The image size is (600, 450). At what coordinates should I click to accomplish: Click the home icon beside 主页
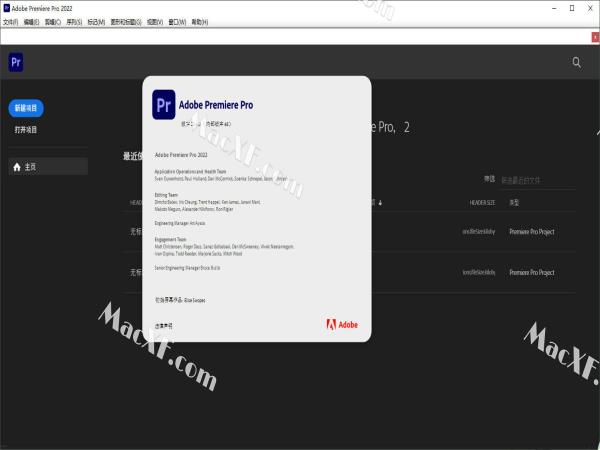(x=17, y=167)
